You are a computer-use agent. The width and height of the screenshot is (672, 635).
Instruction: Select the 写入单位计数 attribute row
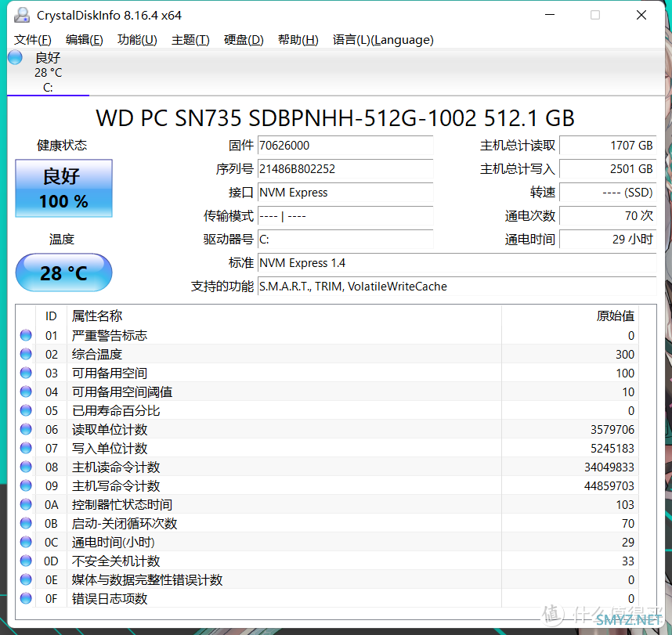[x=327, y=448]
